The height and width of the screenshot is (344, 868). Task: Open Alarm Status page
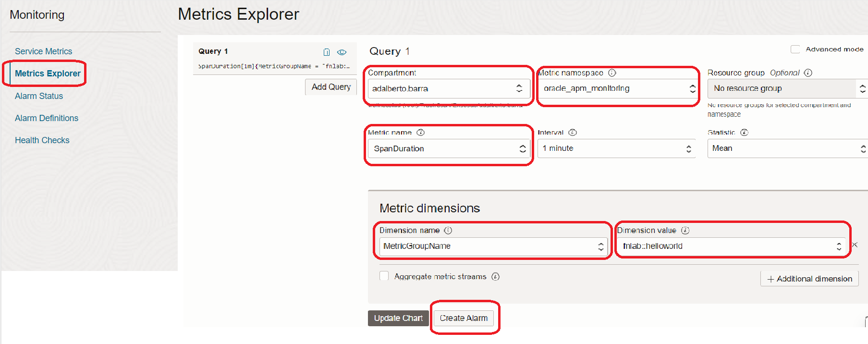pos(39,96)
